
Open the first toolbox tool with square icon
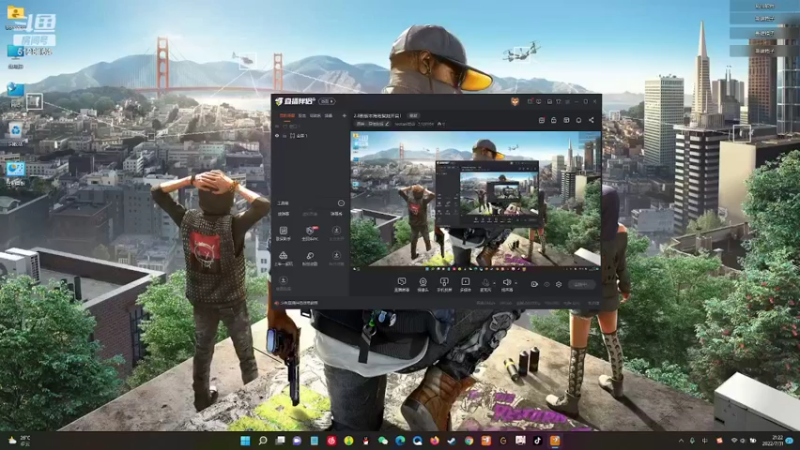pyautogui.click(x=283, y=233)
